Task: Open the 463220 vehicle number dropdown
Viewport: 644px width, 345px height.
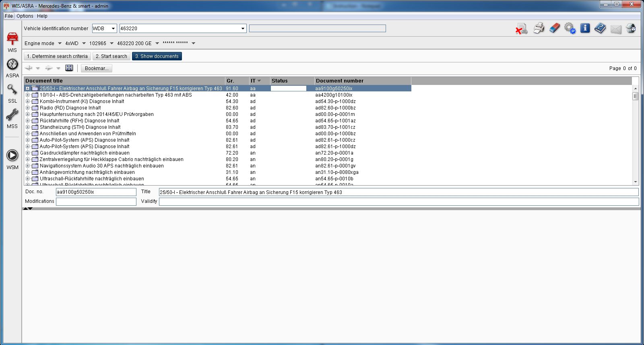Action: point(243,29)
